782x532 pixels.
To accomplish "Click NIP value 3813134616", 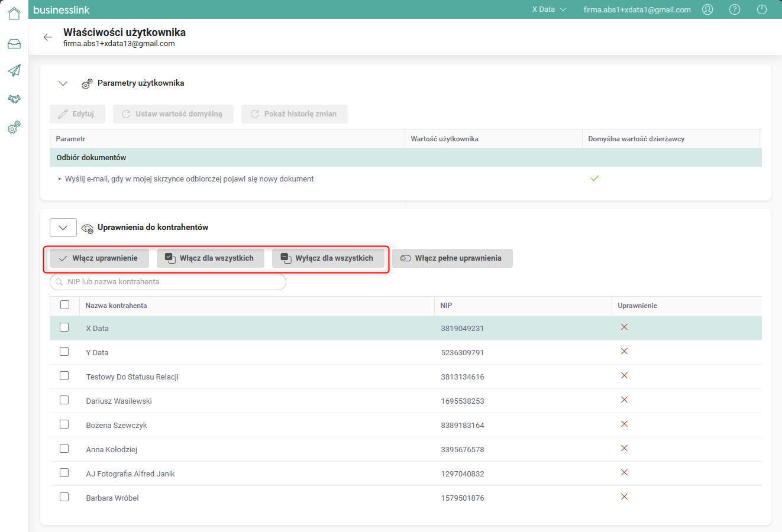I will coord(463,377).
